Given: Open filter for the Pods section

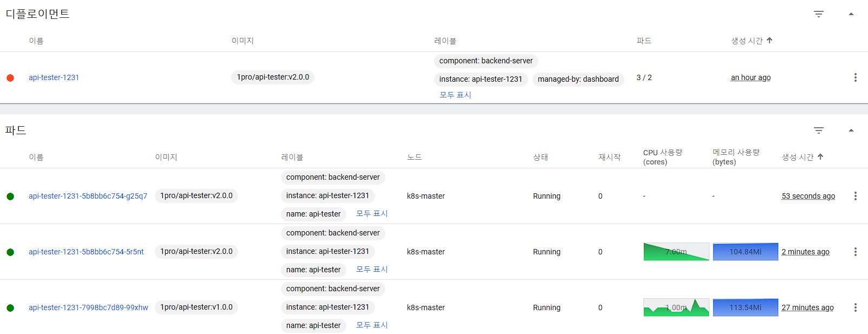Looking at the screenshot, I should pyautogui.click(x=818, y=130).
